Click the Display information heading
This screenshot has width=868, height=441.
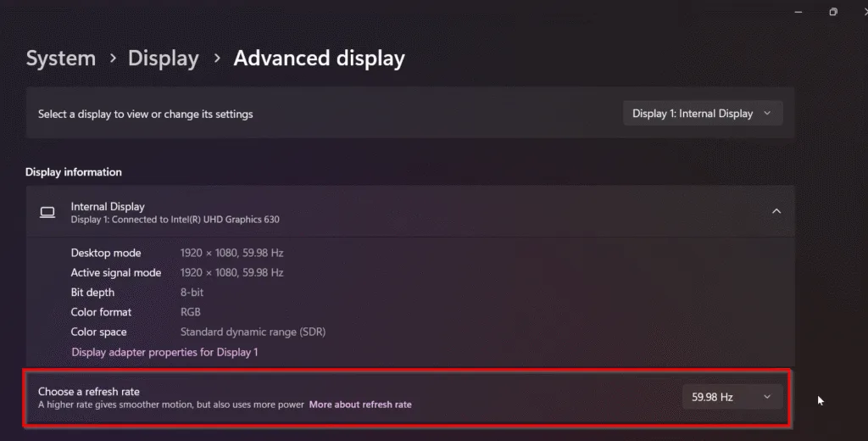pyautogui.click(x=74, y=172)
